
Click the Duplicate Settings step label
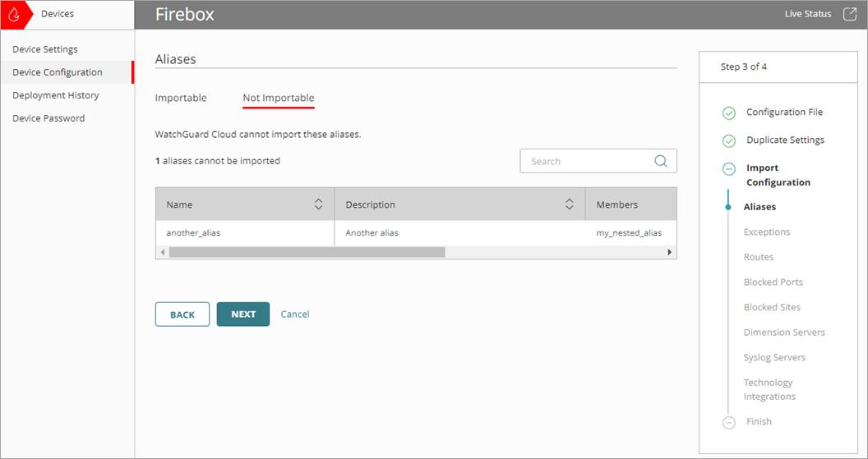pyautogui.click(x=785, y=140)
